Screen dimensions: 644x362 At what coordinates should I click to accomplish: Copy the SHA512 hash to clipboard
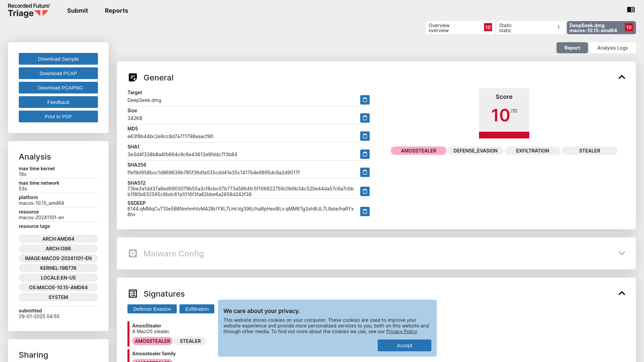coord(365,191)
